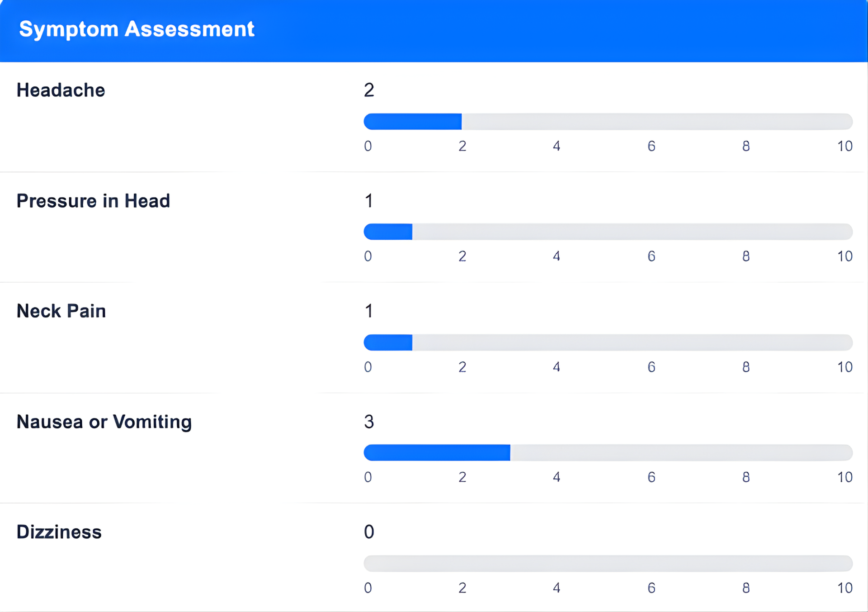Select the Nausea or Vomiting label
Image resolution: width=868 pixels, height=612 pixels.
[104, 422]
